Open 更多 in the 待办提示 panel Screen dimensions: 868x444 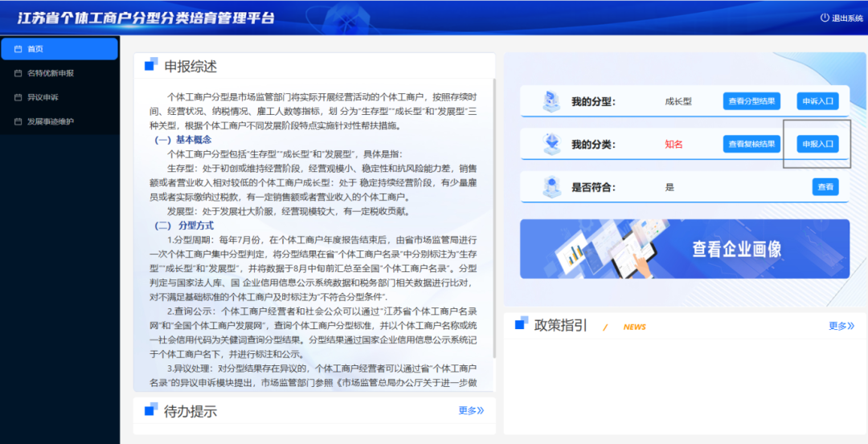[x=471, y=410]
